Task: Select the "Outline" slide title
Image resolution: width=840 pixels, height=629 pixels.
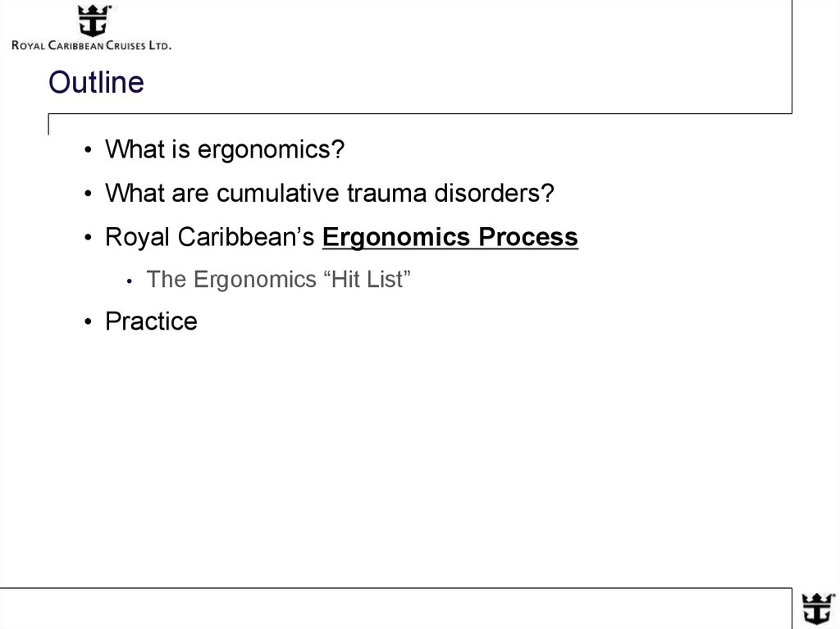Action: (x=96, y=83)
